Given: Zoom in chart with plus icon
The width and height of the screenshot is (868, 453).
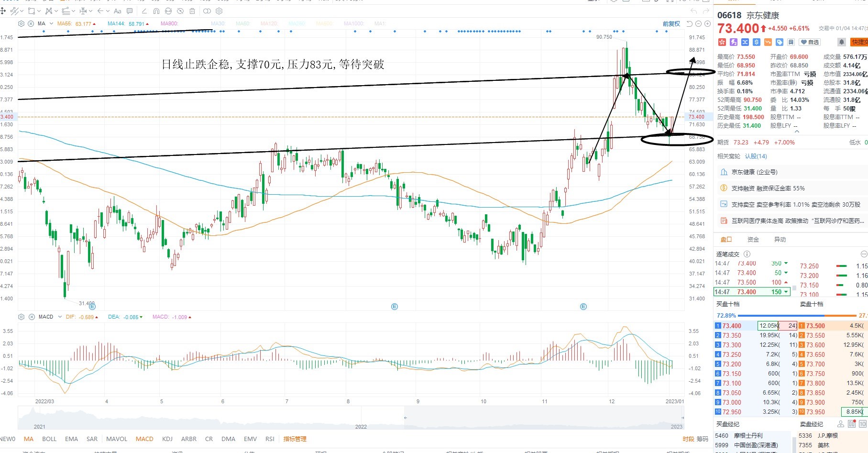Looking at the screenshot, I should pyautogui.click(x=707, y=23).
